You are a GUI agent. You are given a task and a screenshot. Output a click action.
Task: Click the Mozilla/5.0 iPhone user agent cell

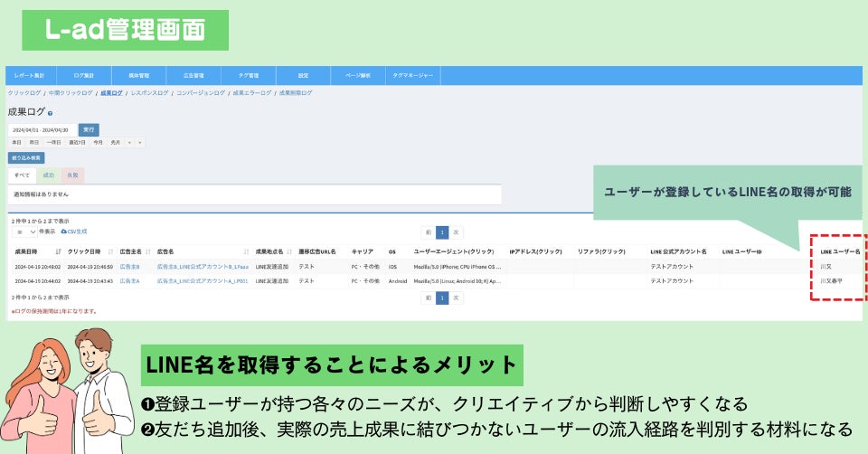458,267
